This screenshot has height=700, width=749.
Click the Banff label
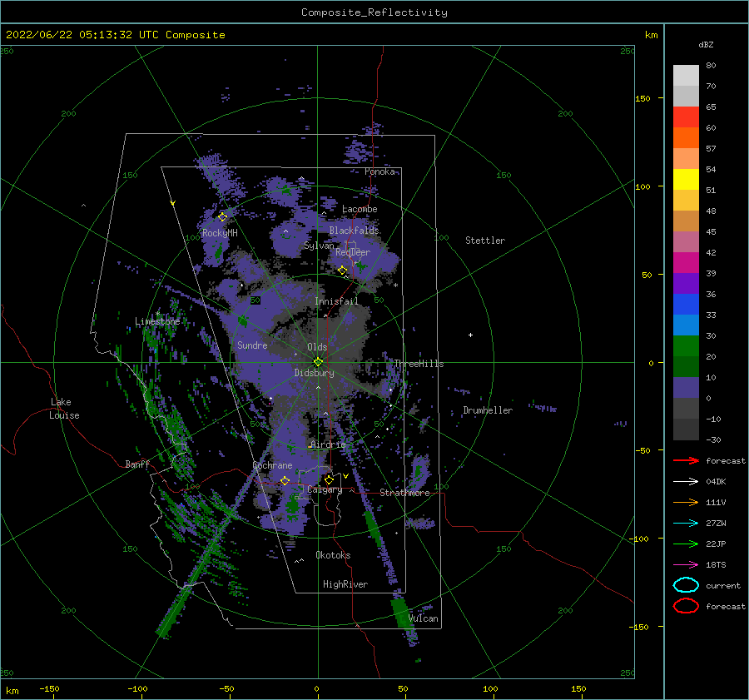(137, 464)
